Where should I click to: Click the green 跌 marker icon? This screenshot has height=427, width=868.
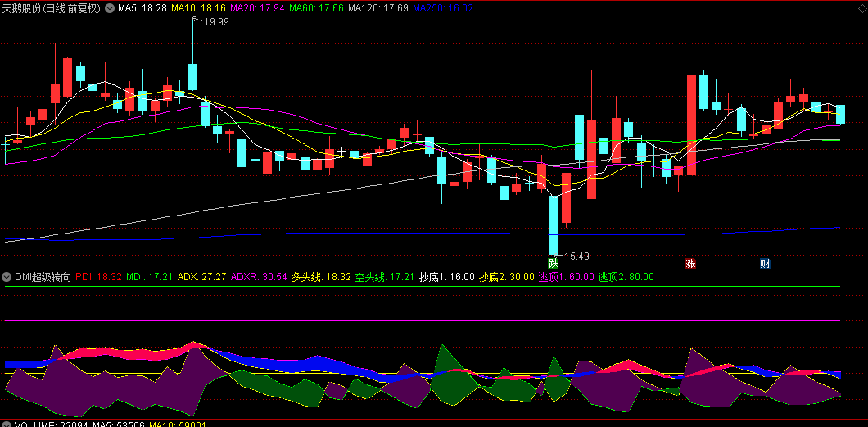[x=553, y=263]
